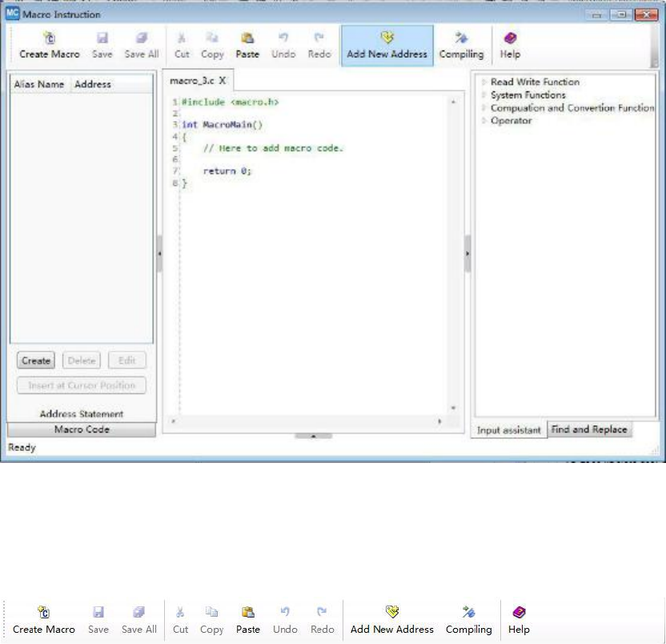
Task: Click the Create address button
Action: click(x=36, y=360)
